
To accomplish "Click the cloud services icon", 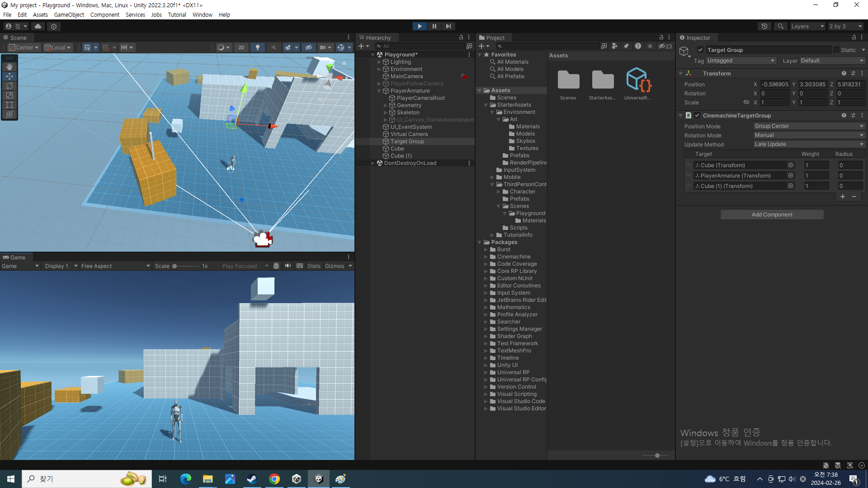I will pyautogui.click(x=38, y=26).
